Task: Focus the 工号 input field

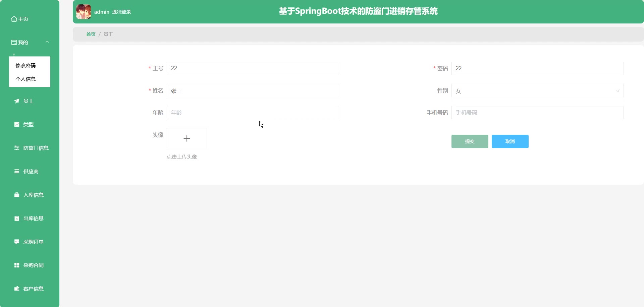Action: [x=253, y=68]
